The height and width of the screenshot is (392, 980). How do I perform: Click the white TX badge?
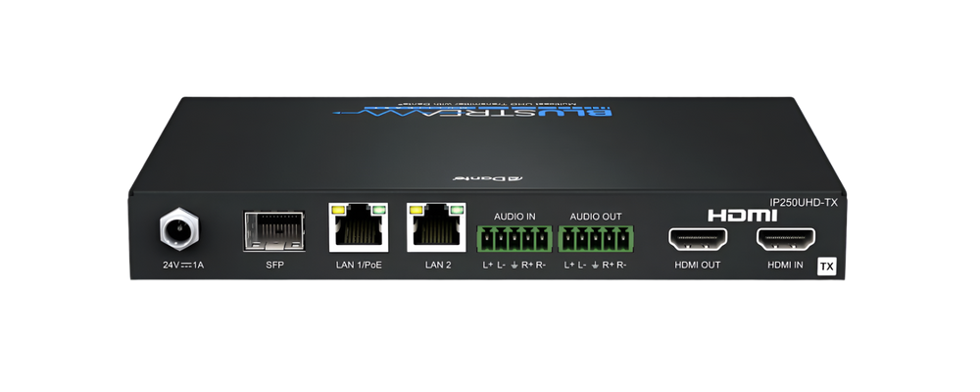pyautogui.click(x=826, y=266)
